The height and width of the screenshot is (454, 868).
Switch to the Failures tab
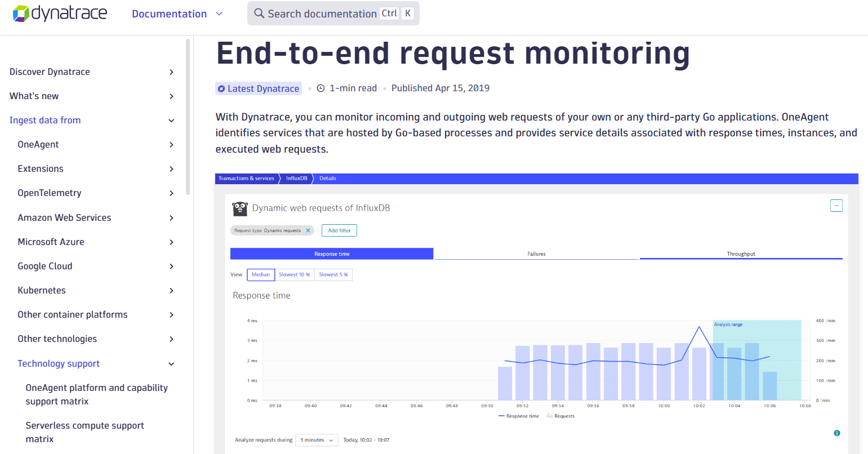[536, 253]
